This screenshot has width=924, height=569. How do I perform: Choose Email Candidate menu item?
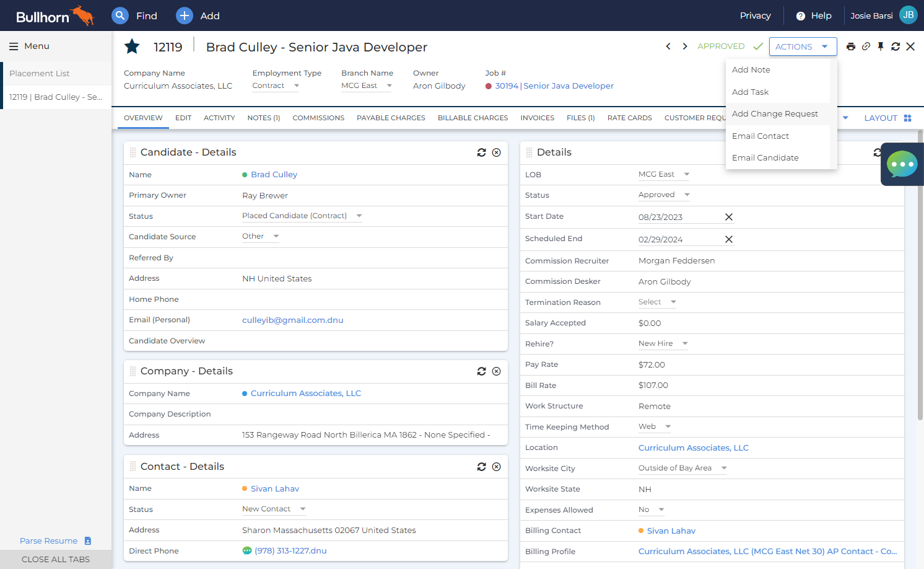click(x=778, y=158)
